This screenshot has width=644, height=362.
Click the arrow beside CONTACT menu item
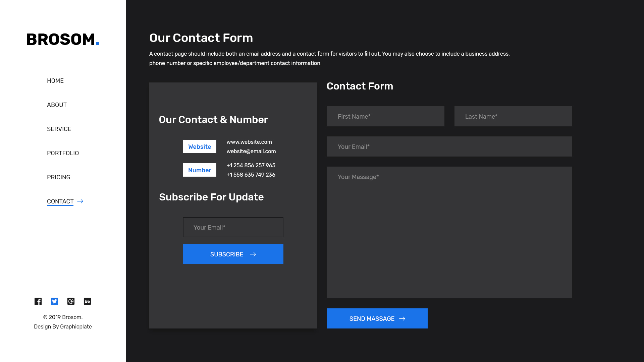click(80, 201)
